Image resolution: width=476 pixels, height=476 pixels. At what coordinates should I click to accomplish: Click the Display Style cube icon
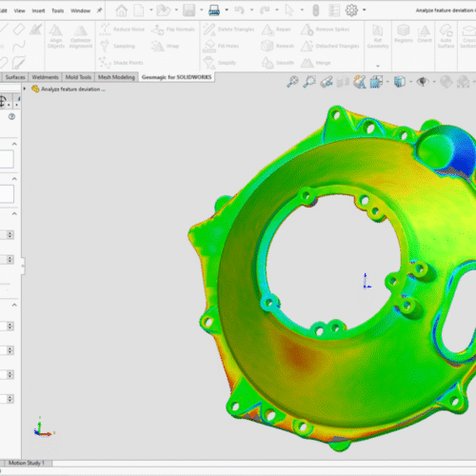coord(400,82)
